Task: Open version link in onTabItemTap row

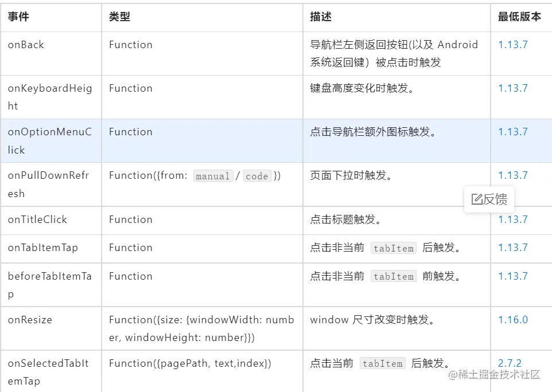Action: [x=512, y=248]
